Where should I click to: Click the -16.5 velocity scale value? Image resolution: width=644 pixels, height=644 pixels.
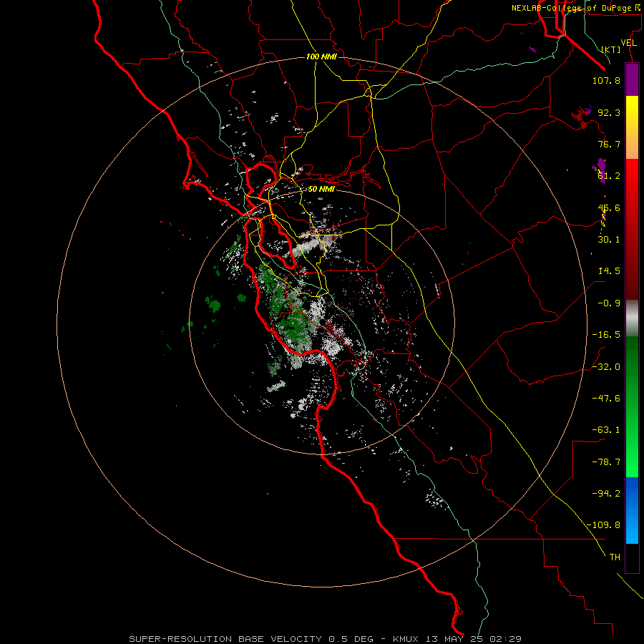[x=606, y=335]
